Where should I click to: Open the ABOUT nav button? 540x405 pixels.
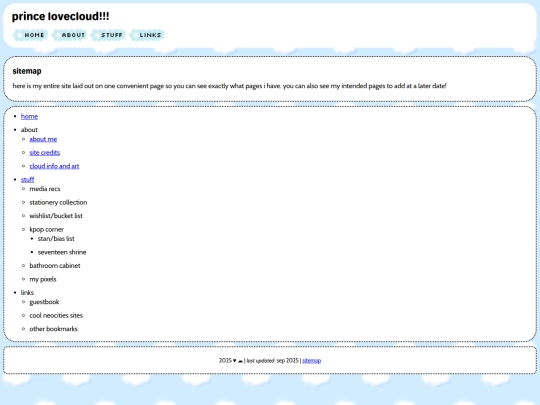[x=70, y=35]
